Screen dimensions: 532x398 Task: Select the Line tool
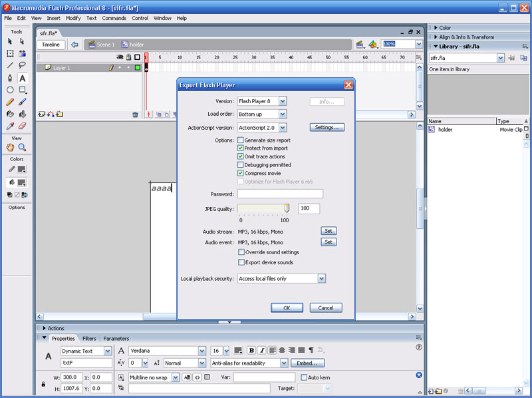10,65
